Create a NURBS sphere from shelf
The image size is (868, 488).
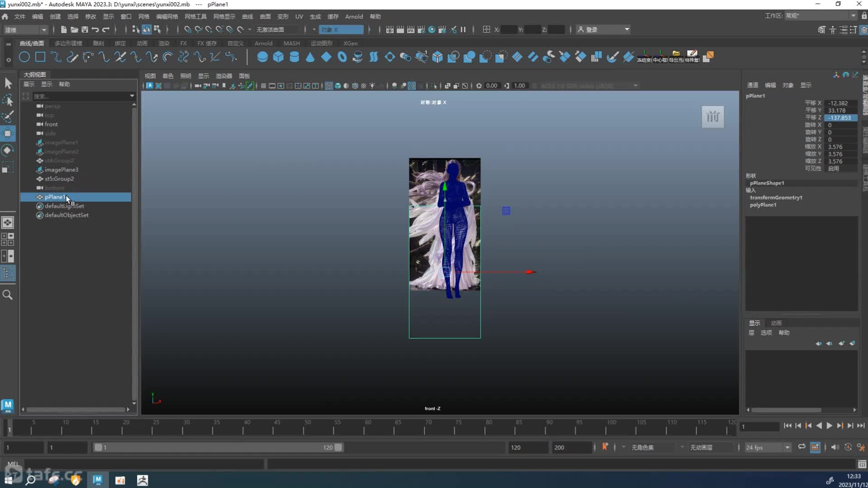(262, 57)
